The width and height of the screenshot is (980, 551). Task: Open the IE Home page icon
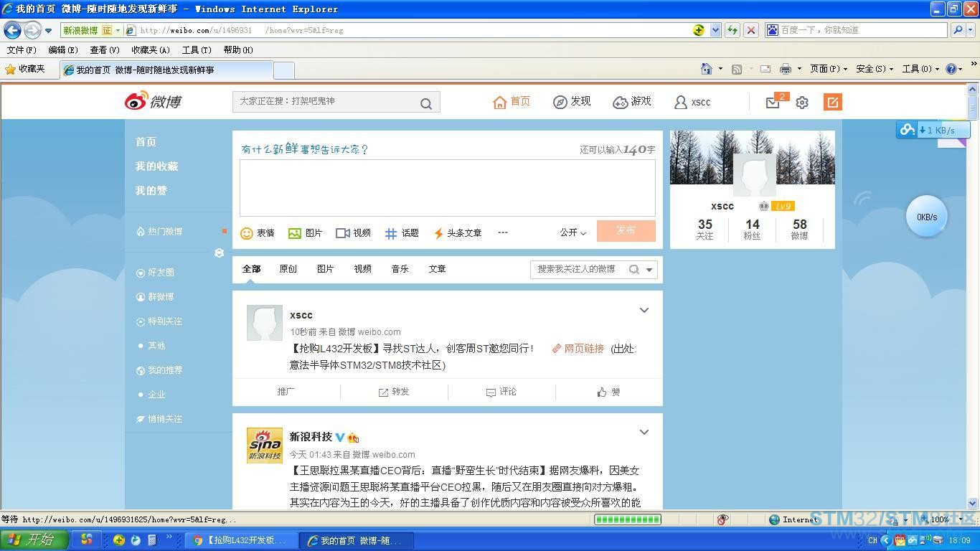click(707, 69)
